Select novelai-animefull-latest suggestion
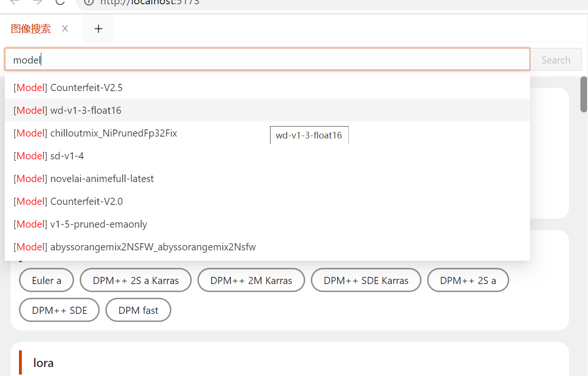Image resolution: width=588 pixels, height=376 pixels. click(267, 178)
